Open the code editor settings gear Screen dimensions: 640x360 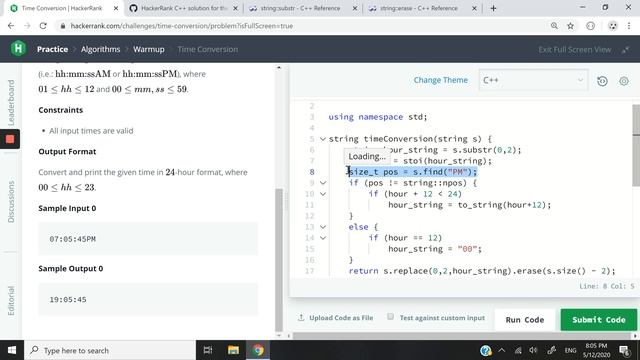point(624,81)
